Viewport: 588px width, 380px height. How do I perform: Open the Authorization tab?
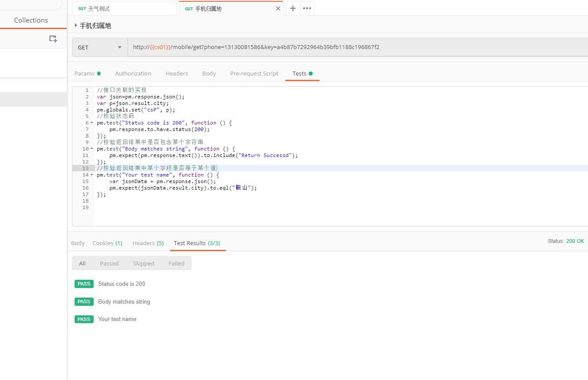tap(133, 73)
